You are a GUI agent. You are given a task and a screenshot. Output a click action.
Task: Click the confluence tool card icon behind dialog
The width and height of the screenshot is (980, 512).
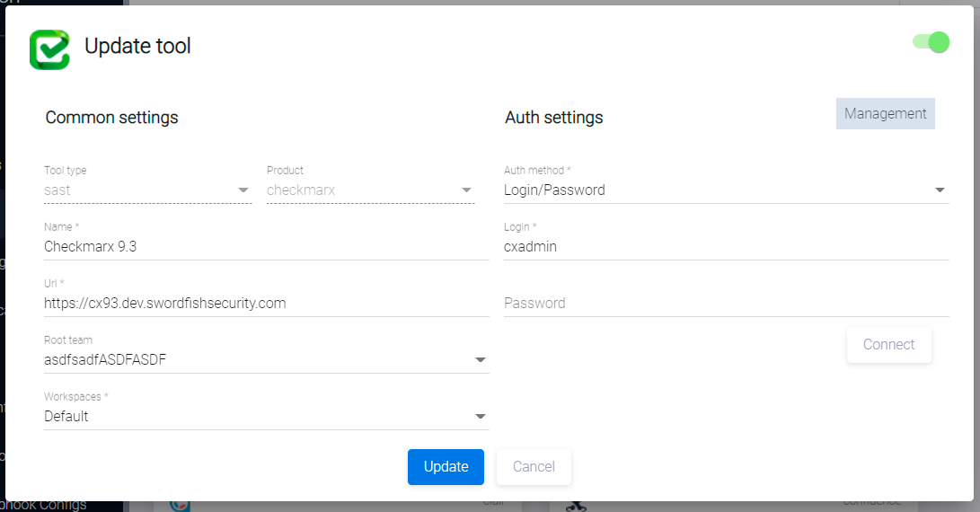576,507
